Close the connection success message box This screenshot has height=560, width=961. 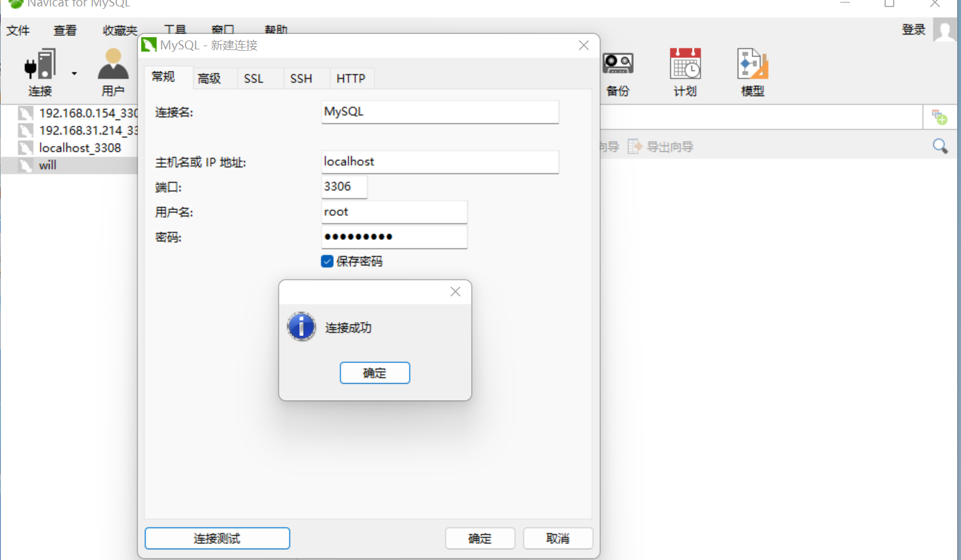point(455,292)
